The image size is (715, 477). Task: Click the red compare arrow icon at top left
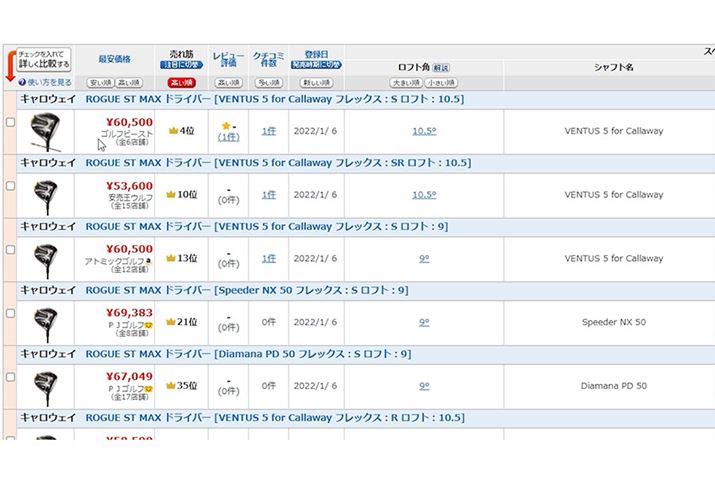(9, 66)
